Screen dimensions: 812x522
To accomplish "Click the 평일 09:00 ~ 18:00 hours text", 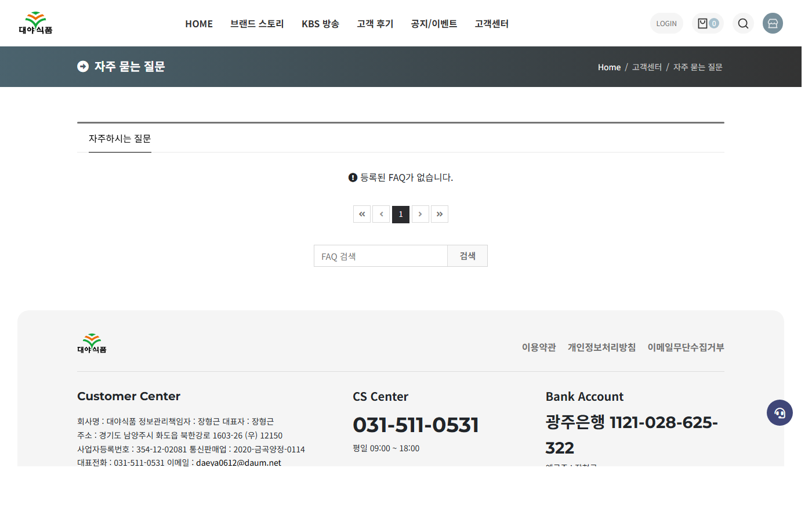I will [x=386, y=448].
